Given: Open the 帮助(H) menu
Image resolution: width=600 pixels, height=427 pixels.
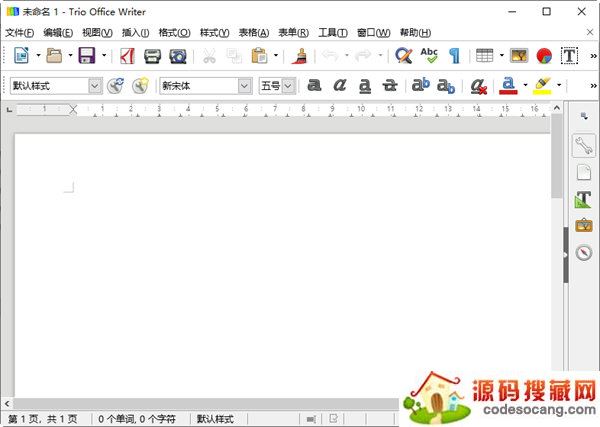Looking at the screenshot, I should (416, 33).
